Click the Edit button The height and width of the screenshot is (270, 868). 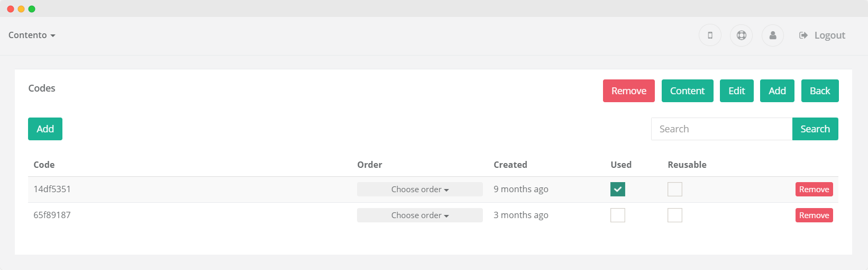coord(737,91)
